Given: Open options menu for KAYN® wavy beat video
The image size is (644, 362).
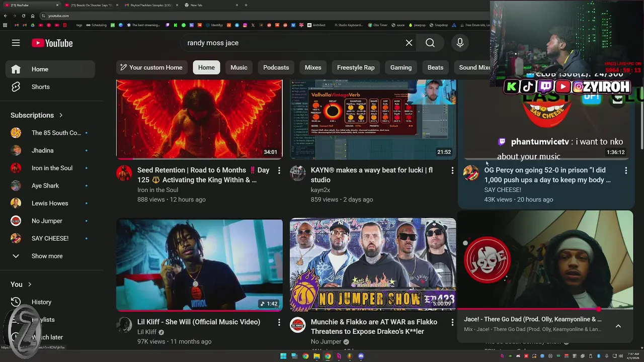Looking at the screenshot, I should coord(452,171).
